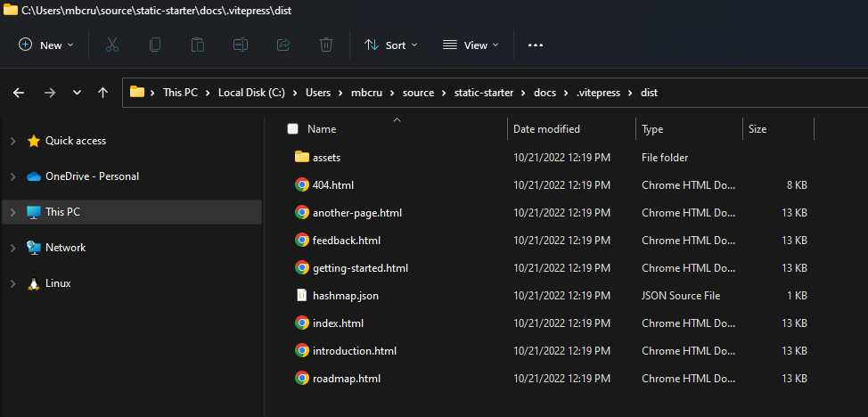Click the Delete trash can icon
Image resolution: width=868 pixels, height=417 pixels.
click(x=326, y=45)
